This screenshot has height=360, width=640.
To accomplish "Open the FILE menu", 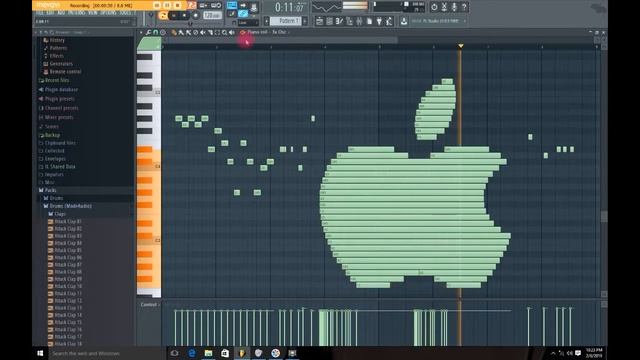I will [x=40, y=13].
